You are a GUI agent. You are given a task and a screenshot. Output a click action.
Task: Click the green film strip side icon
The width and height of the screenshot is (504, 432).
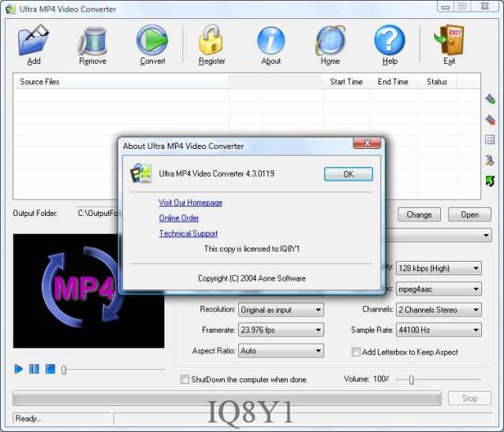point(490,99)
